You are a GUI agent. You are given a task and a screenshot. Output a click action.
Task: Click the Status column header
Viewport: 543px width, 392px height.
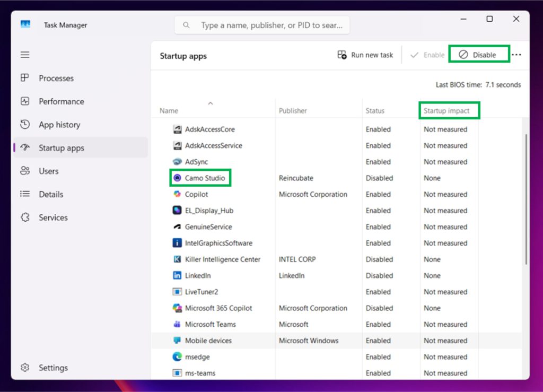[375, 111]
